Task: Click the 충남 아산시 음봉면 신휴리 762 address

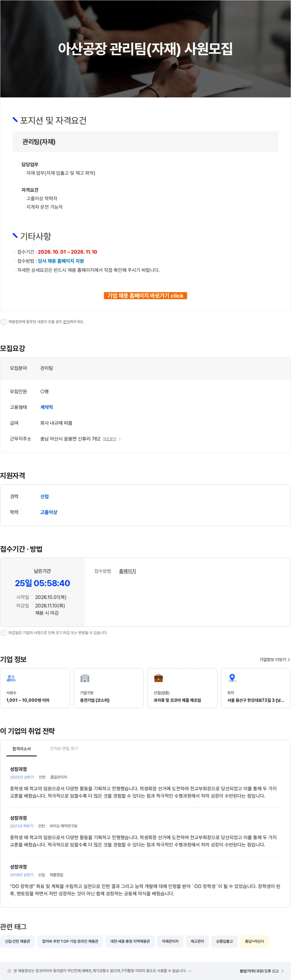Action: click(x=70, y=439)
